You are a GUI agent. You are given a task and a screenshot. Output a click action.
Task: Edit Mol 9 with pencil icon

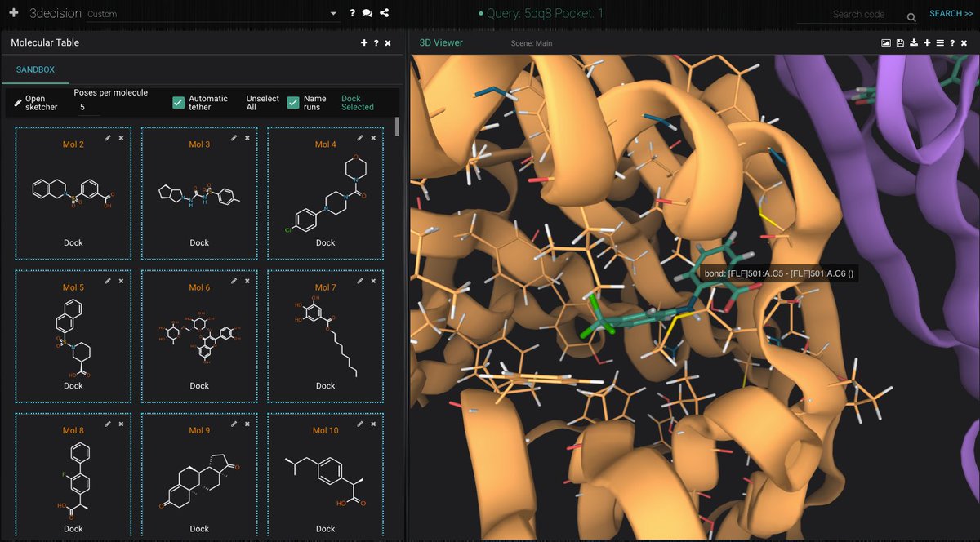pyautogui.click(x=234, y=424)
